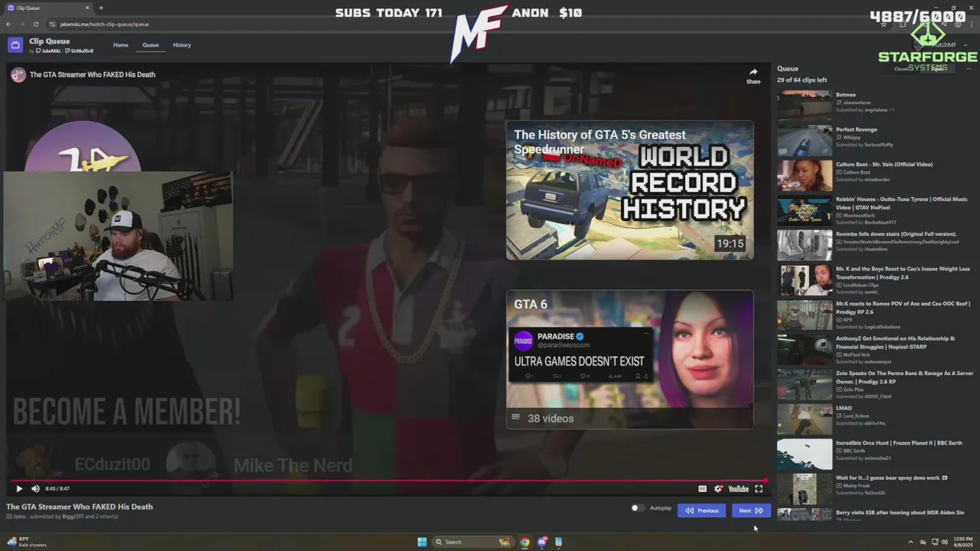The width and height of the screenshot is (980, 551).
Task: Go to the Previous clip
Action: click(701, 510)
